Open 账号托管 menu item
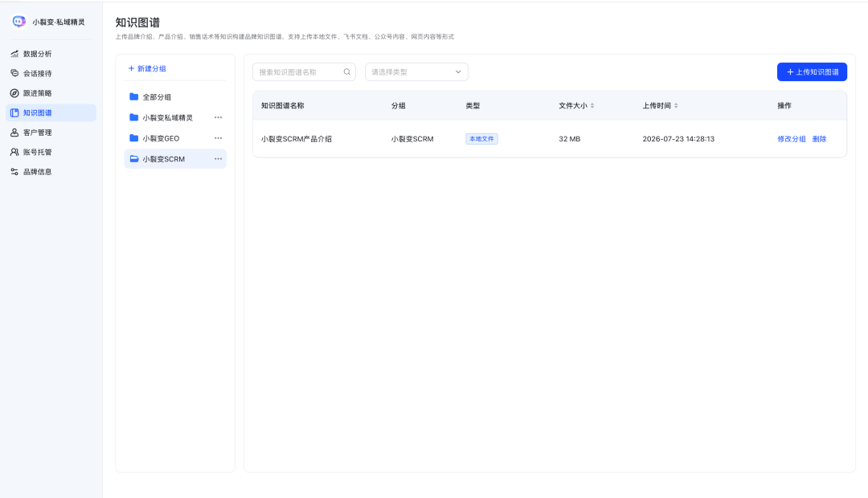Screen dimensions: 868x498 coord(51,152)
